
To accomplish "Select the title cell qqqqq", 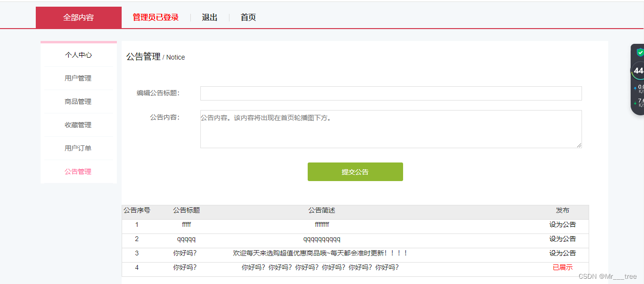I will 187,239.
